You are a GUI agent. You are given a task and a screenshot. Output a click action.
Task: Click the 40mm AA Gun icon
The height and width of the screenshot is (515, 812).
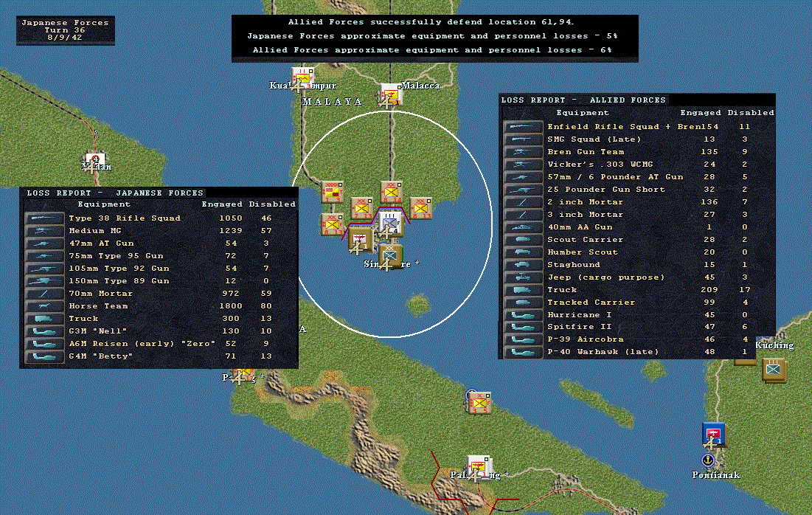(523, 227)
